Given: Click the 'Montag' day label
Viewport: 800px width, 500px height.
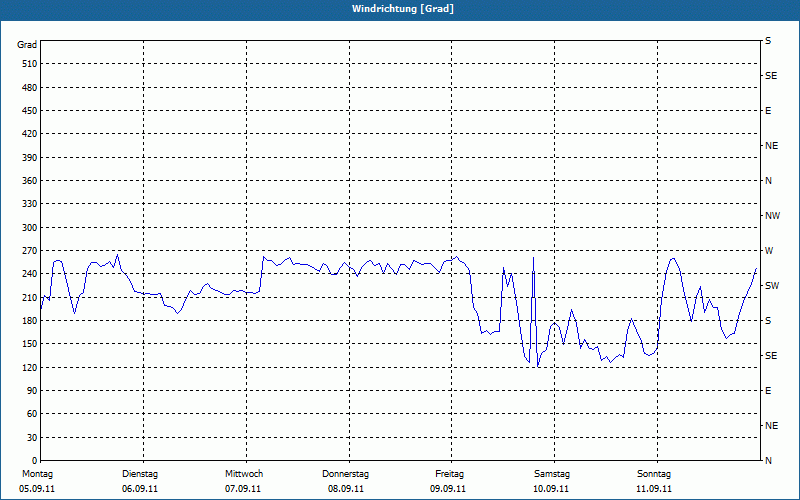Looking at the screenshot, I should coord(37,474).
